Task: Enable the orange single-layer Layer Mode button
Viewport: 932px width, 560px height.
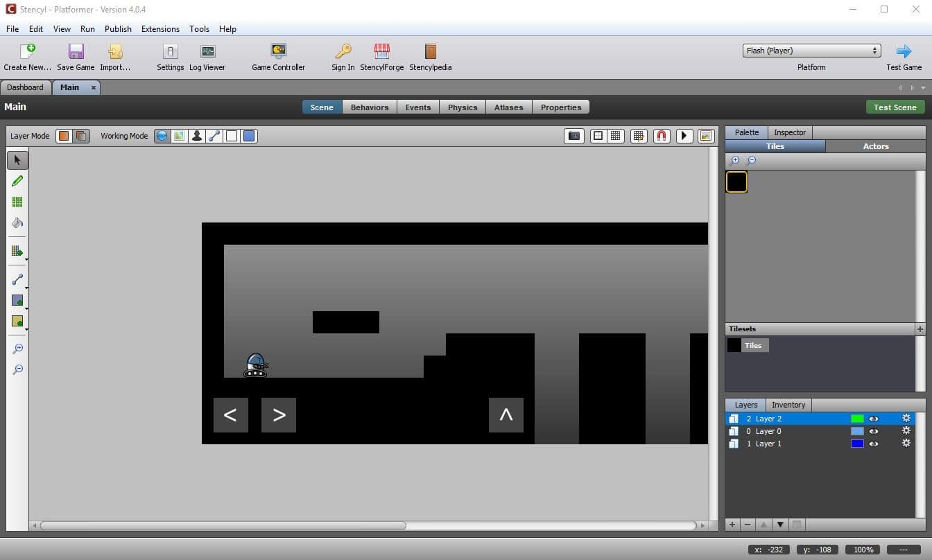Action: 64,136
